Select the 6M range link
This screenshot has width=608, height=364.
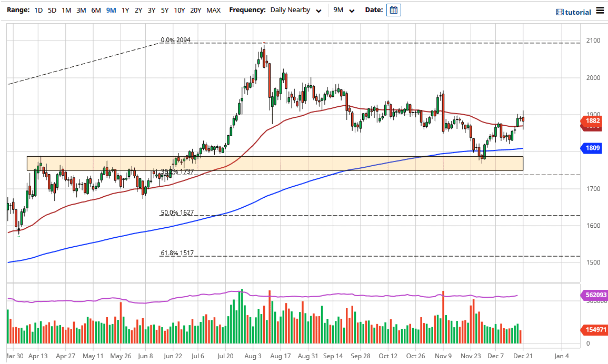[95, 10]
